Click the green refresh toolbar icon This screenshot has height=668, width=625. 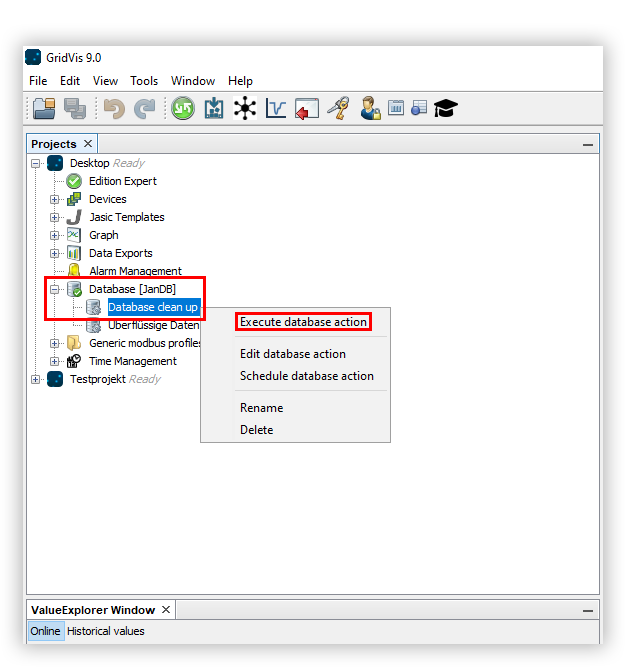(x=182, y=108)
